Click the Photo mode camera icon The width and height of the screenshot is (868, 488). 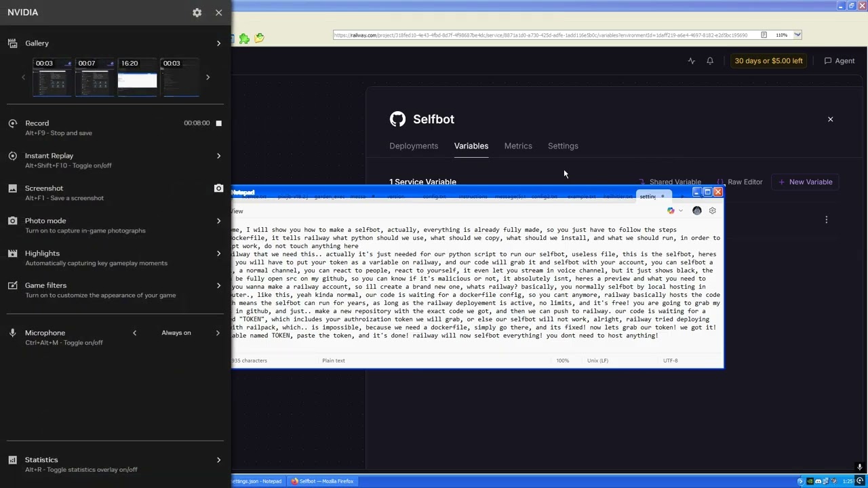tap(12, 221)
